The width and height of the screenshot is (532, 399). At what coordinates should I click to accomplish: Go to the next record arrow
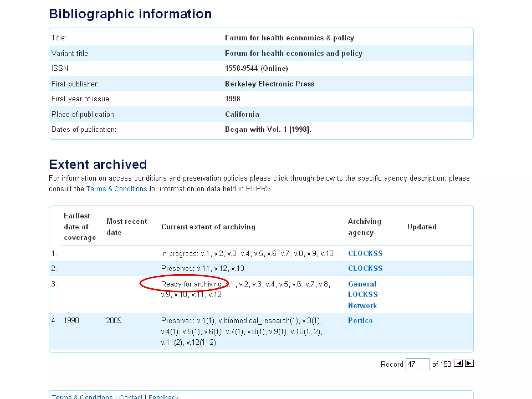[469, 363]
